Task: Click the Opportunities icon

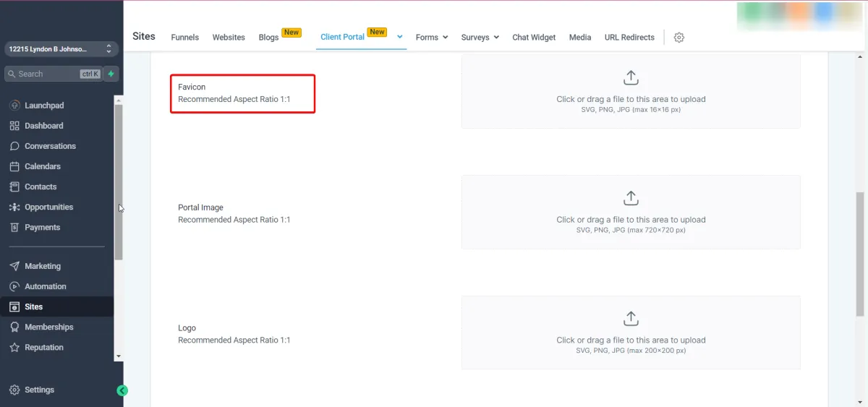Action: click(x=14, y=207)
